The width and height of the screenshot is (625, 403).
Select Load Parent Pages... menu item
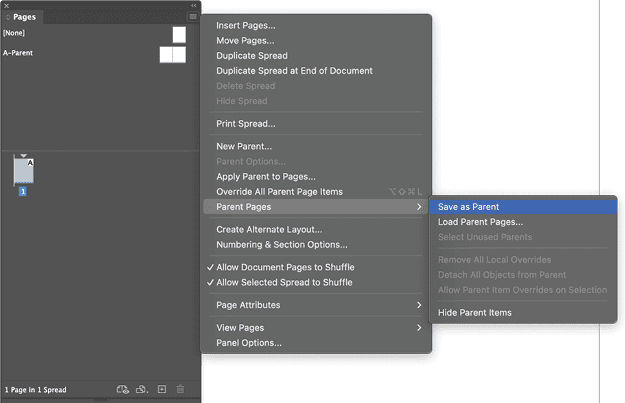(x=480, y=222)
